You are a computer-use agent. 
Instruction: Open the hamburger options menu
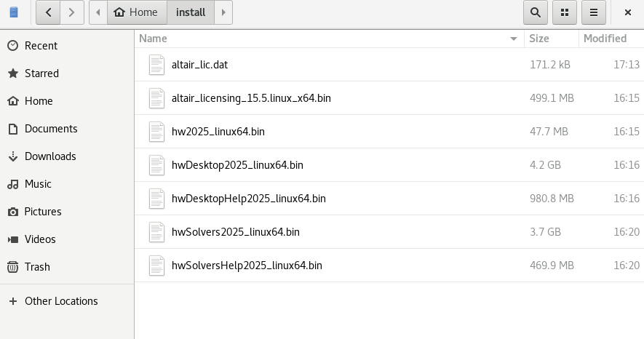[594, 12]
